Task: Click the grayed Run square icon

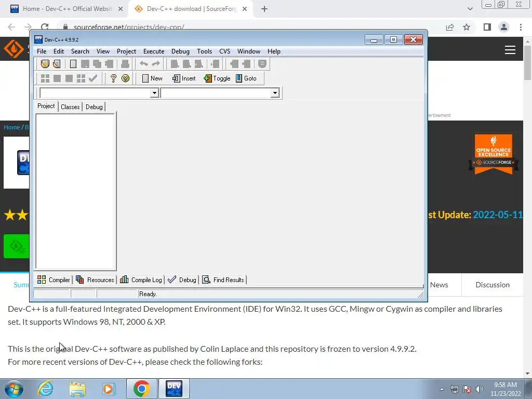Action: (x=57, y=78)
